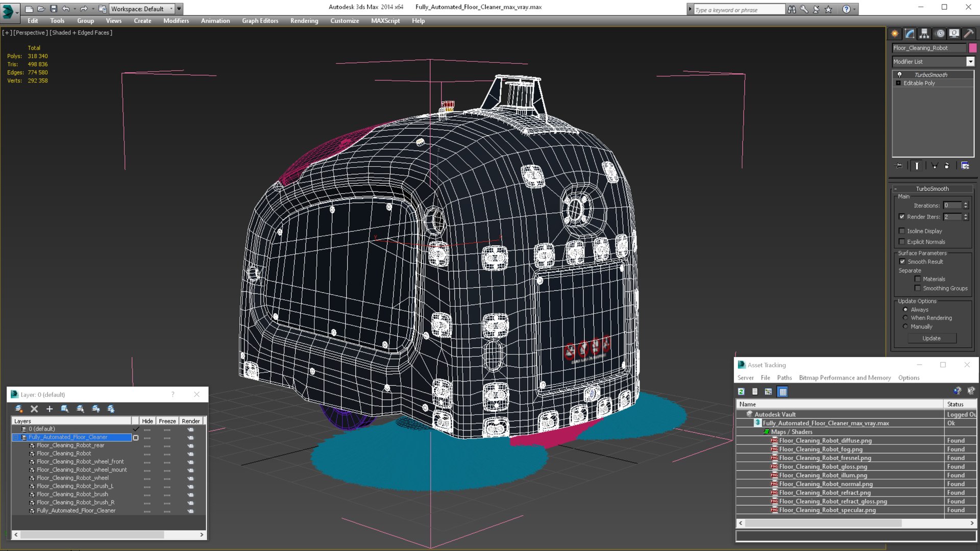
Task: Toggle the TurboSmooth lightbulb in modifier stack
Action: click(899, 74)
